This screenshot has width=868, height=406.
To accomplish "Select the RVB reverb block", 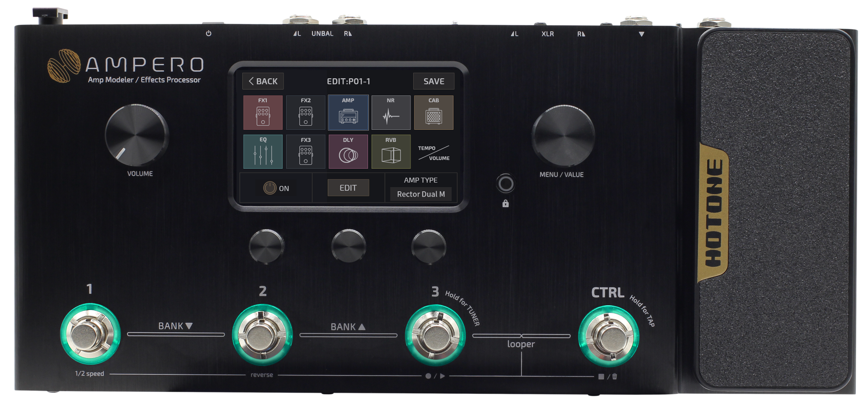I will (391, 151).
